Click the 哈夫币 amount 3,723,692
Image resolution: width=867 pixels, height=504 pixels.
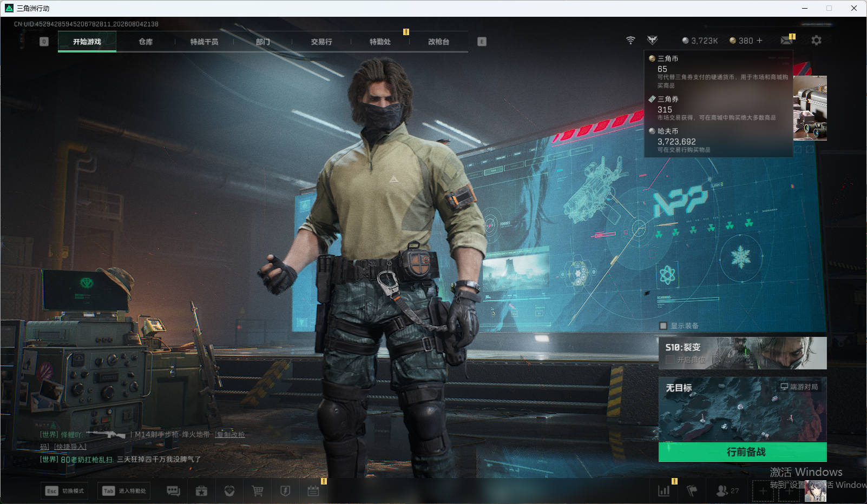pos(676,142)
